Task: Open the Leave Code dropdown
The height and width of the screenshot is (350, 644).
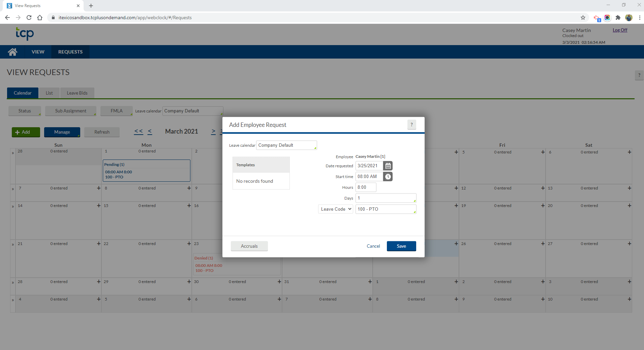Action: [x=335, y=209]
